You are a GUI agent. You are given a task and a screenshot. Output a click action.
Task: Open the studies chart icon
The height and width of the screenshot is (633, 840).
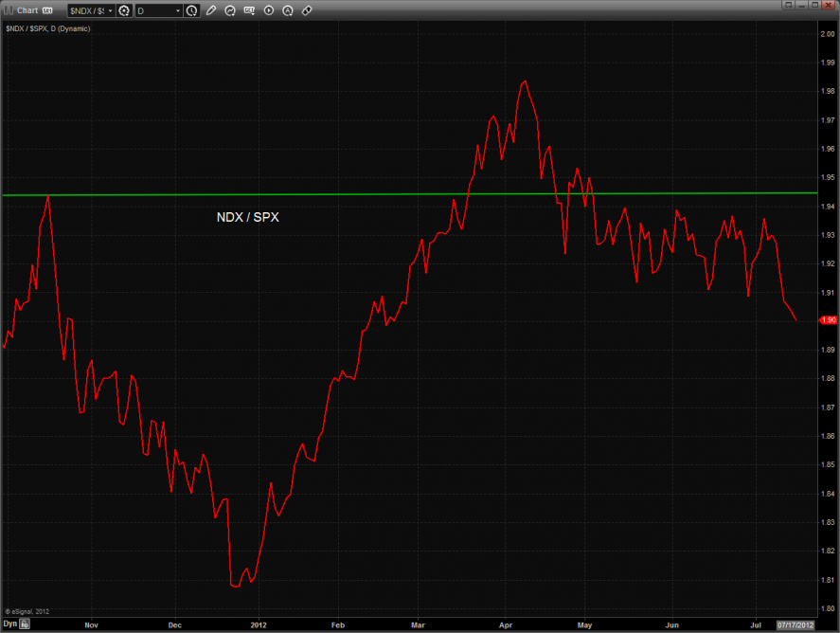pyautogui.click(x=231, y=10)
